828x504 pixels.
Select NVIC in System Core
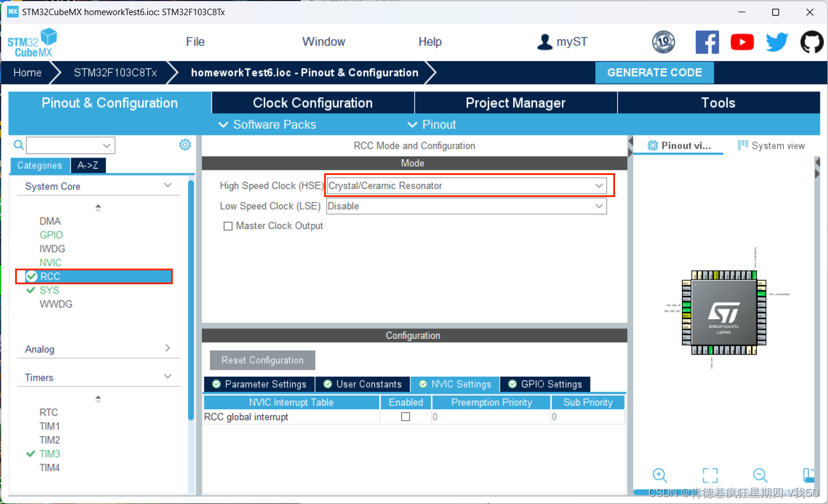(x=51, y=263)
